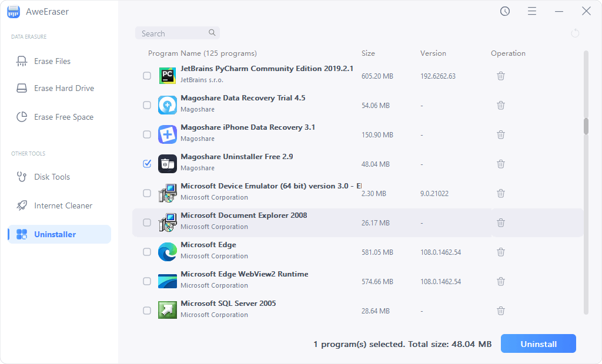Click the PyCharm application icon
The image size is (602, 364).
pyautogui.click(x=168, y=76)
